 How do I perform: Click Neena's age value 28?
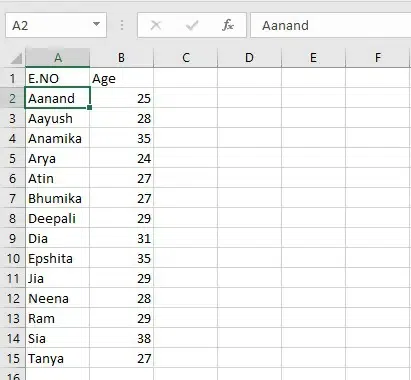click(121, 298)
